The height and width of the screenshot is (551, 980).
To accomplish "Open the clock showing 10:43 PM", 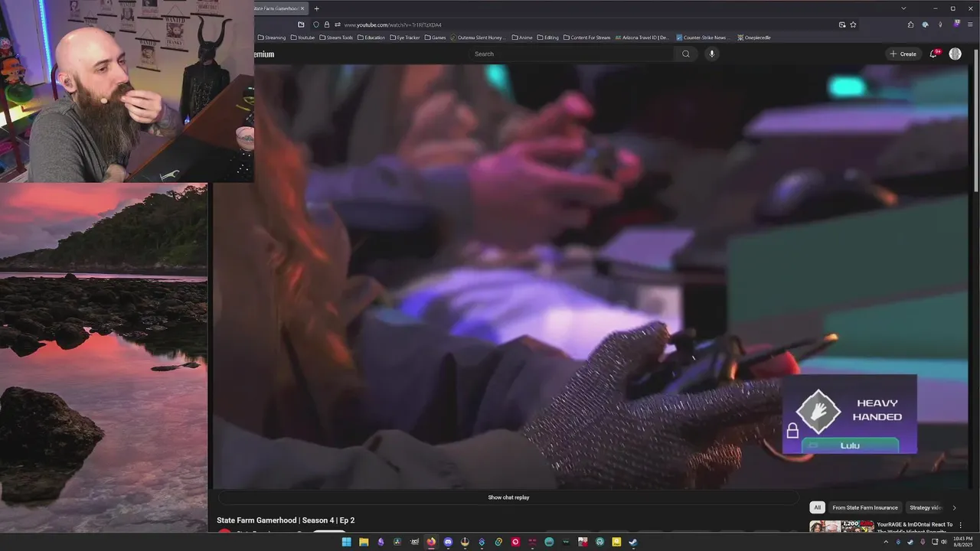I will point(963,542).
